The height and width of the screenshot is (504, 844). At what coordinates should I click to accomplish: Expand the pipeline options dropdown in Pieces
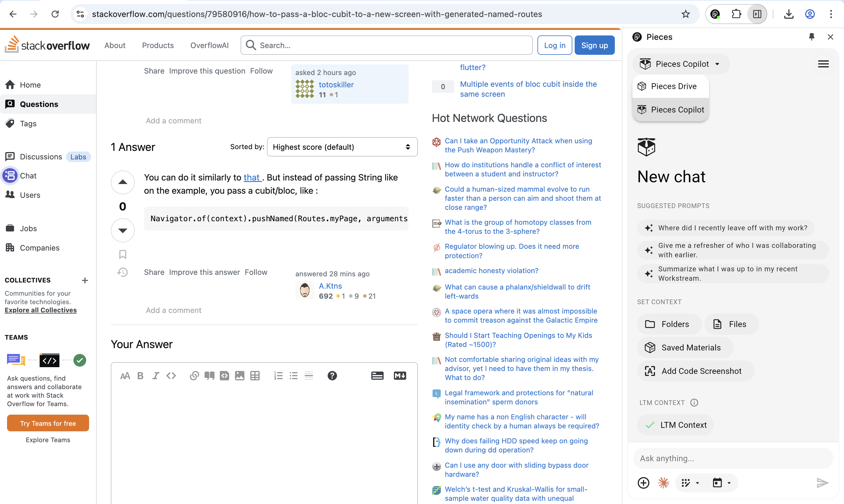(691, 483)
